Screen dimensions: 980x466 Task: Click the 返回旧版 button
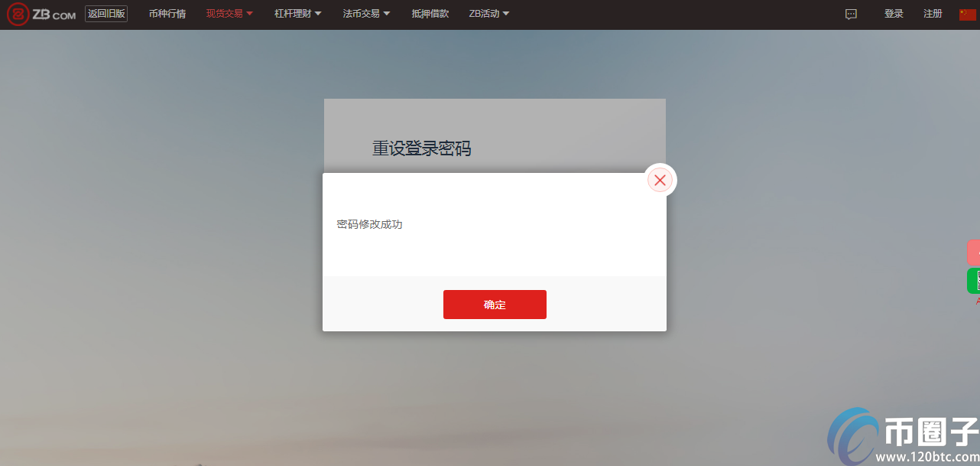click(x=106, y=14)
